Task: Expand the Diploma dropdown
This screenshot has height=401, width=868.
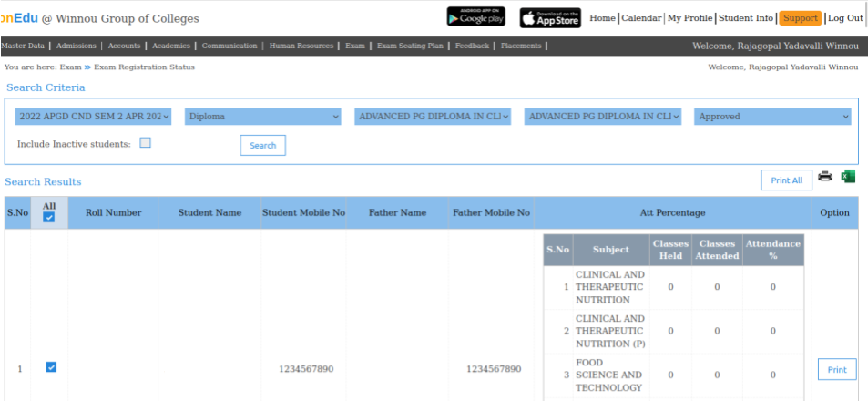Action: tap(263, 117)
